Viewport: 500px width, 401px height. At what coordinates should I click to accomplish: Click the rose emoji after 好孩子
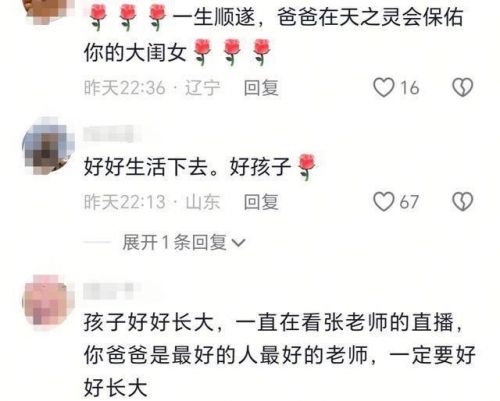pyautogui.click(x=306, y=167)
